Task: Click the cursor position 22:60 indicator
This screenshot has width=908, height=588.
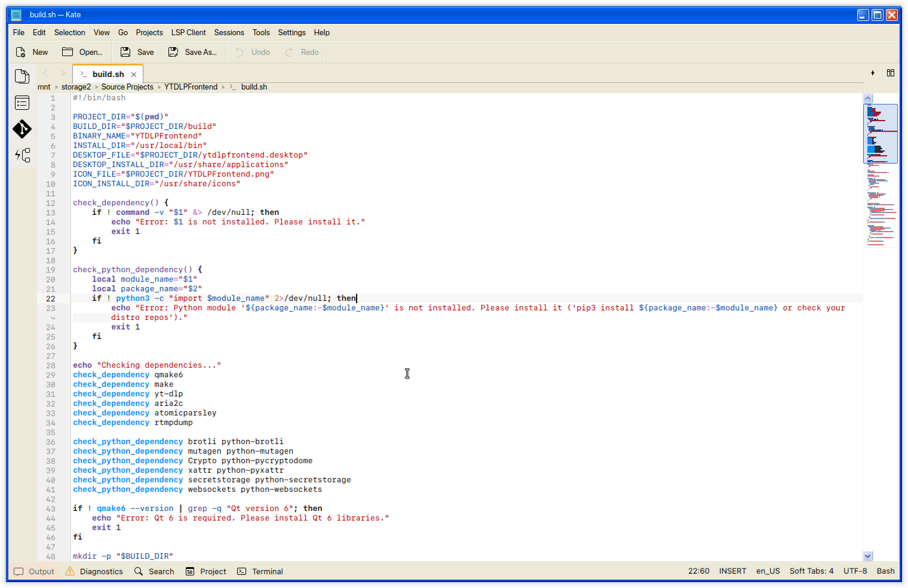Action: 699,571
